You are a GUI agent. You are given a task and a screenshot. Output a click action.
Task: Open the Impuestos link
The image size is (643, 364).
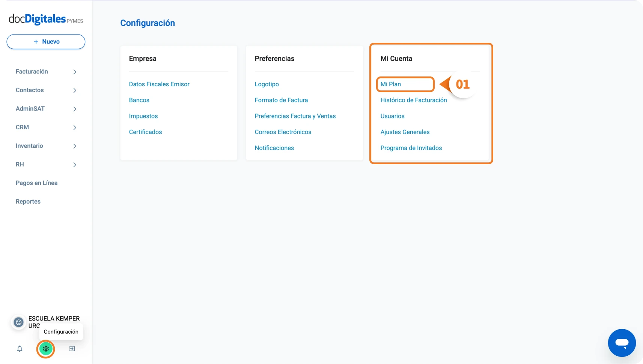(143, 116)
